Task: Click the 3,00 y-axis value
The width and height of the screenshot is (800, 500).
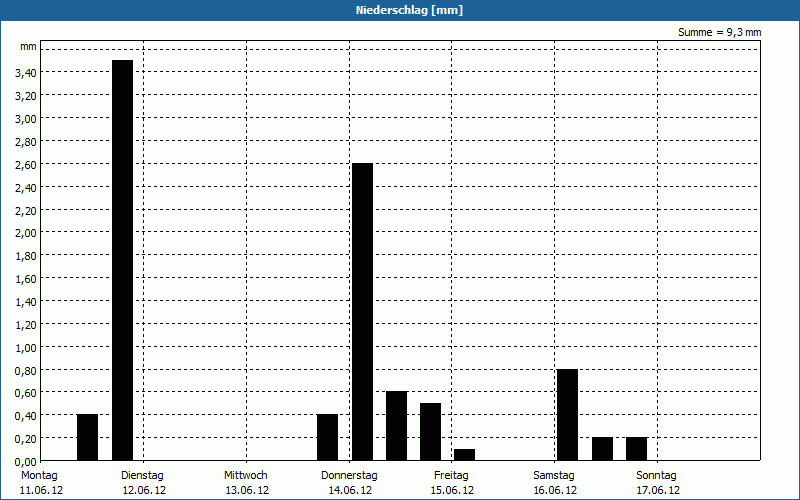Action: (26, 119)
